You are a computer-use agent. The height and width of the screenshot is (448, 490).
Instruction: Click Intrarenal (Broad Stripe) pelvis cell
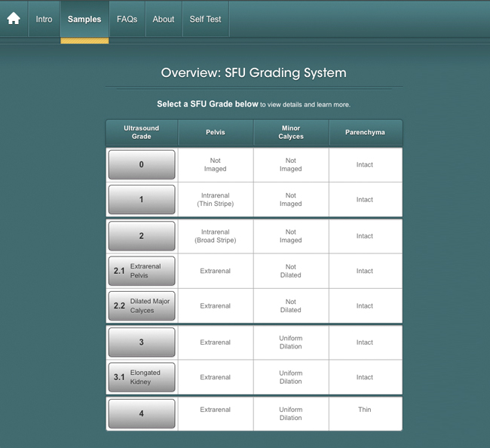coord(216,236)
